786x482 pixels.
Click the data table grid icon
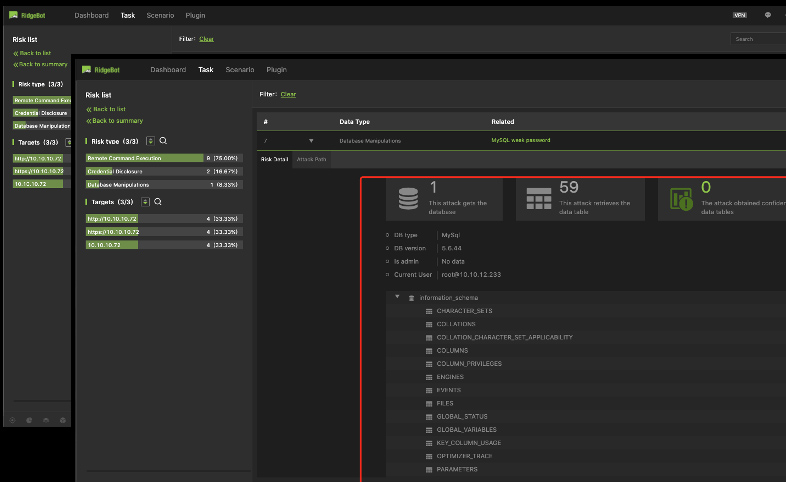coord(539,198)
